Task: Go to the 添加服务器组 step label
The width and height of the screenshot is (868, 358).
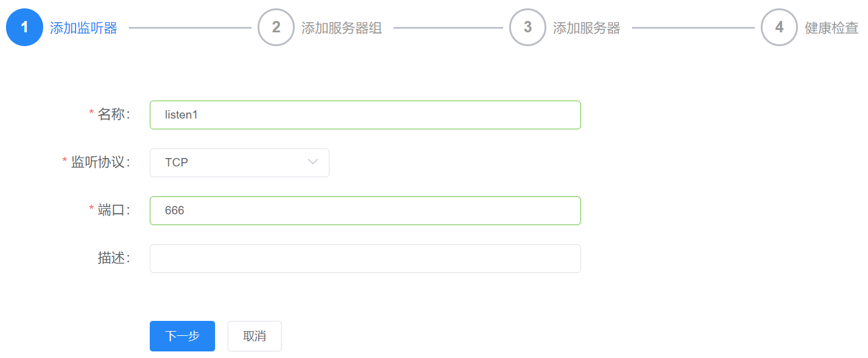Action: click(x=341, y=28)
